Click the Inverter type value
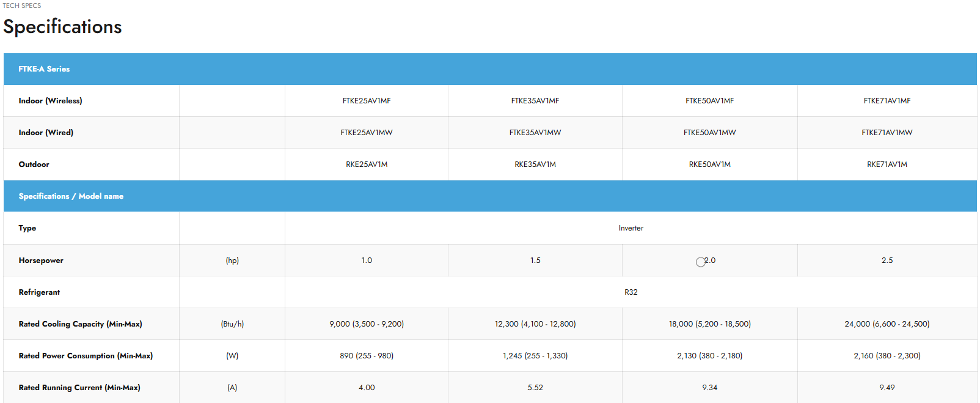Image resolution: width=980 pixels, height=403 pixels. (631, 228)
